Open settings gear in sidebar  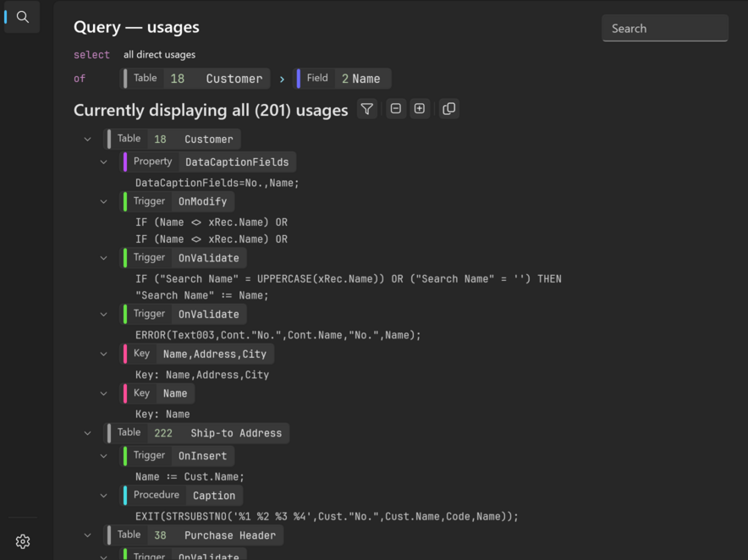[22, 541]
